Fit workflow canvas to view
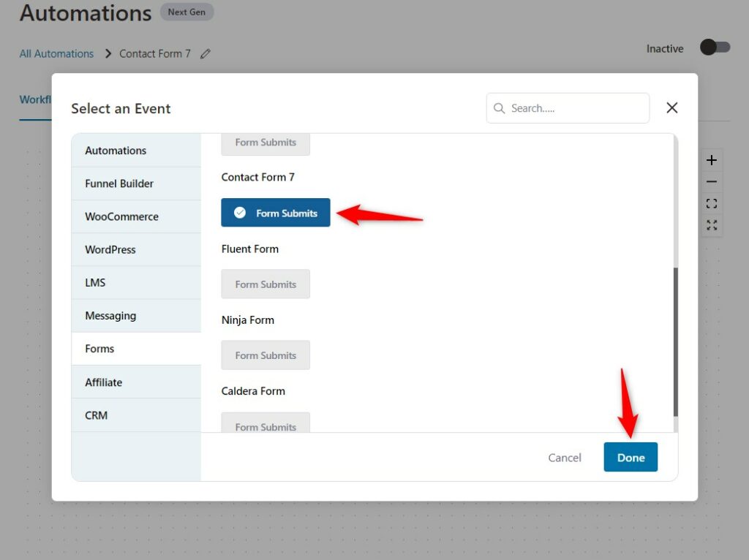The image size is (749, 560). (711, 204)
